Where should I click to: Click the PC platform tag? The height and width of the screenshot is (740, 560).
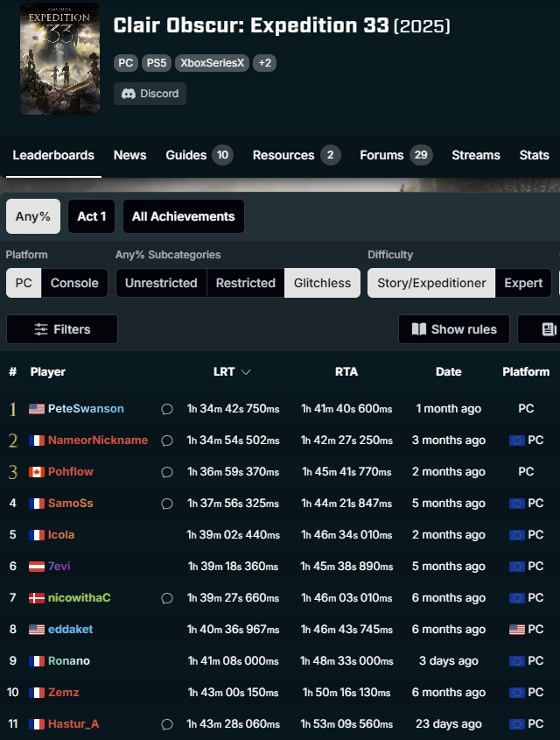tap(125, 63)
